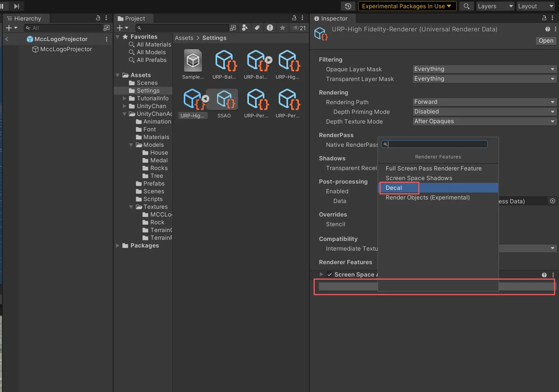The height and width of the screenshot is (392, 559).
Task: Click Search by Type icon in Project
Action: [245, 28]
